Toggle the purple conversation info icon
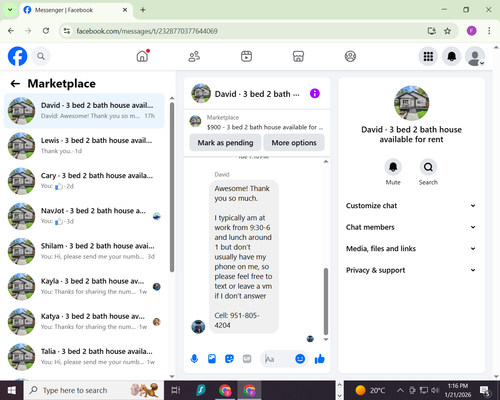The height and width of the screenshot is (400, 500). point(315,94)
